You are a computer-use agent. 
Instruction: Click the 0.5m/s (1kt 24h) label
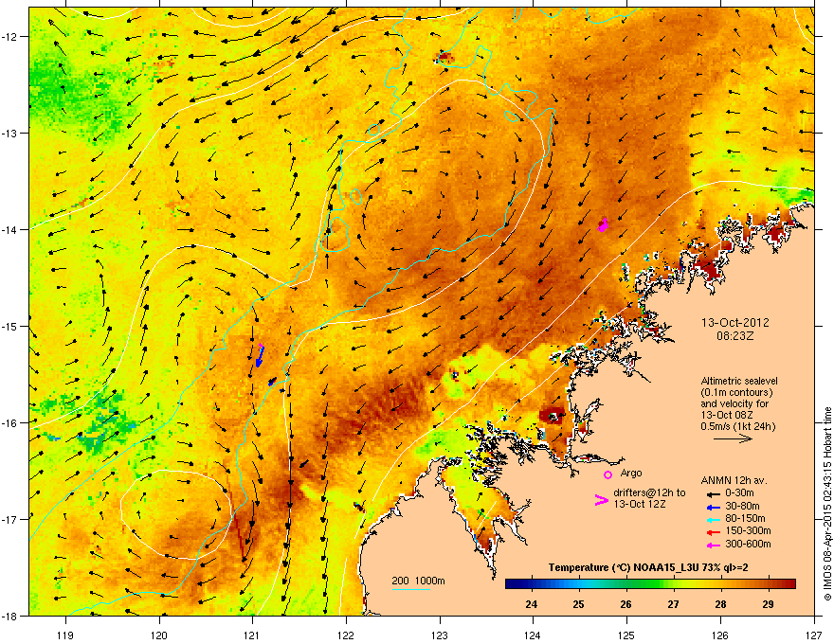coord(738,426)
